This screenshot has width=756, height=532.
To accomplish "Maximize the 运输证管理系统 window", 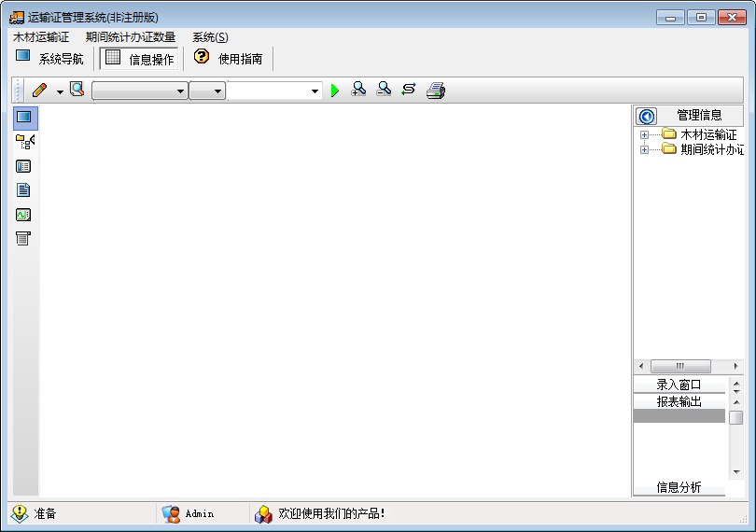I will click(x=701, y=18).
